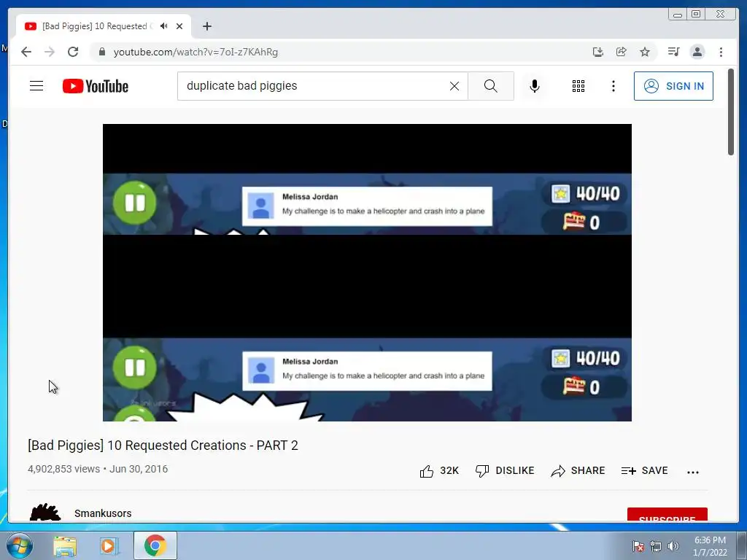747x560 pixels.
Task: Click the video title text
Action: click(x=163, y=446)
